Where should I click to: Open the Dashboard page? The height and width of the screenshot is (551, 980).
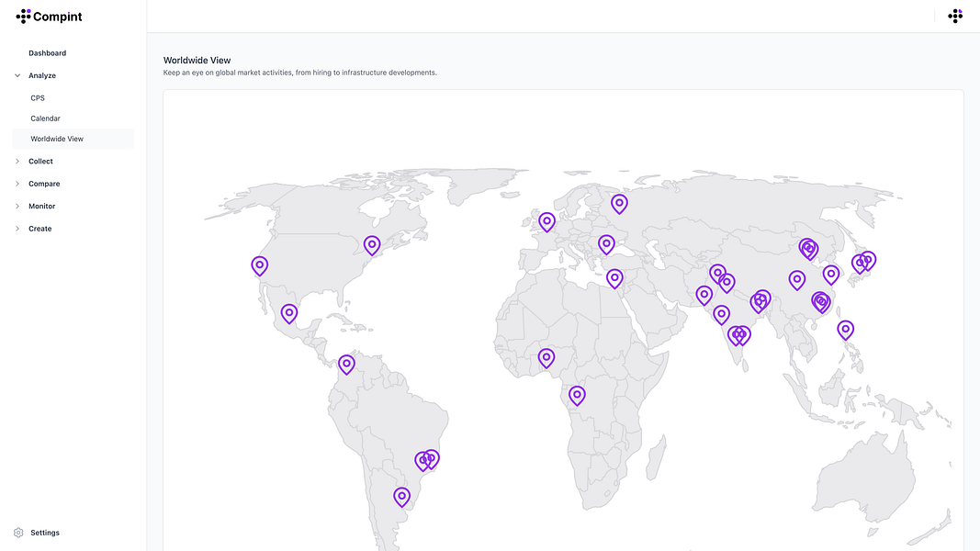pos(47,53)
